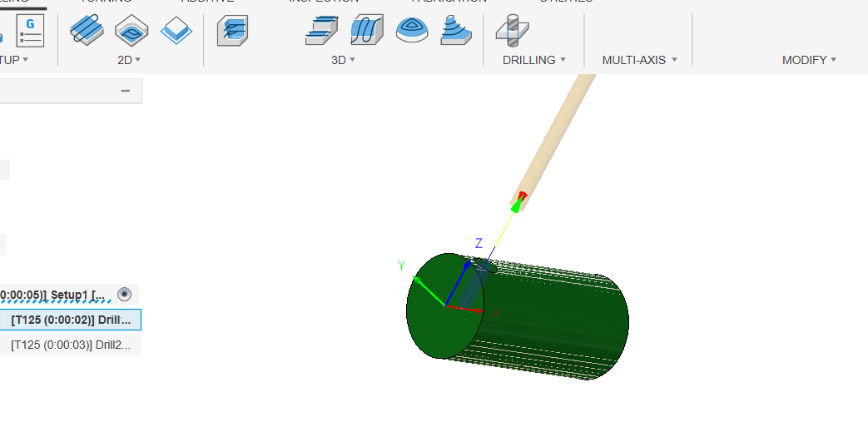Select the 2D Pocket tool
Image resolution: width=868 pixels, height=437 pixels.
131,31
